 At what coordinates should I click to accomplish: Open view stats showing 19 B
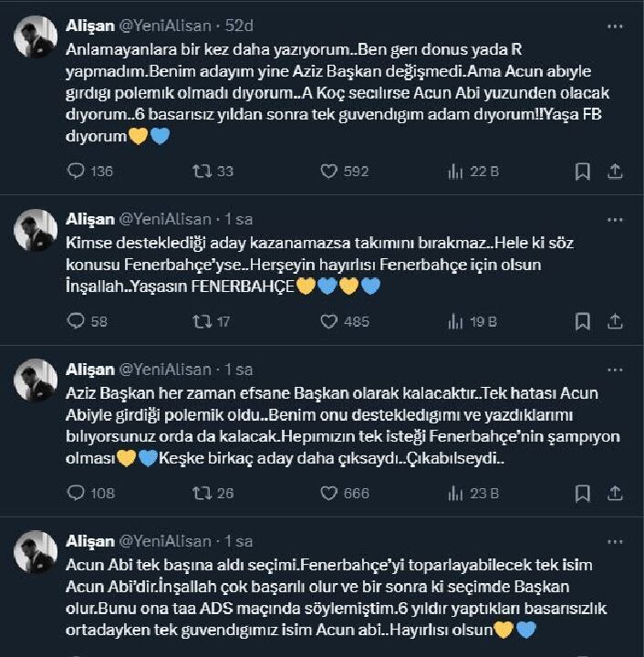tap(456, 321)
